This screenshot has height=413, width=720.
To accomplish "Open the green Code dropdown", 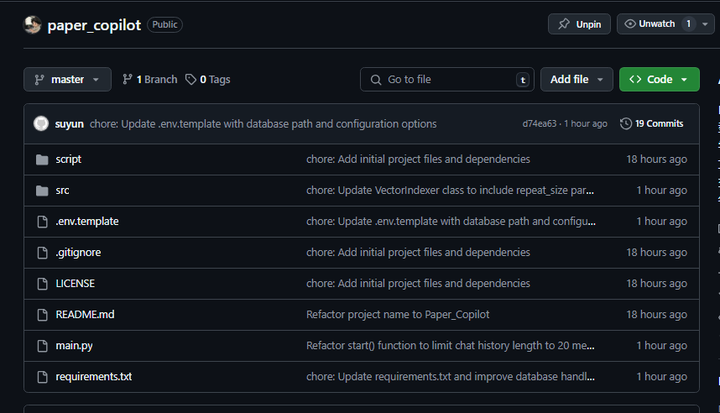I will click(659, 79).
